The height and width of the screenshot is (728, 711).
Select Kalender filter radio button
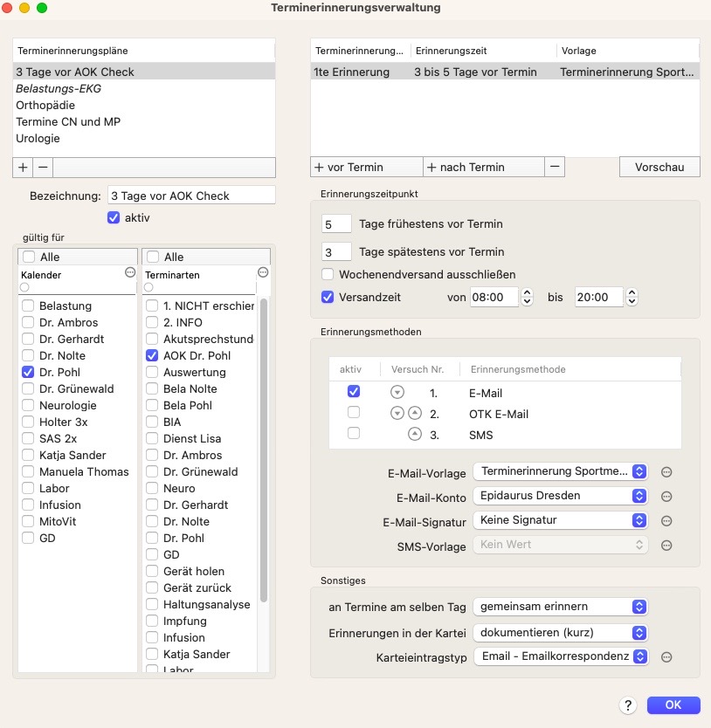pyautogui.click(x=24, y=287)
